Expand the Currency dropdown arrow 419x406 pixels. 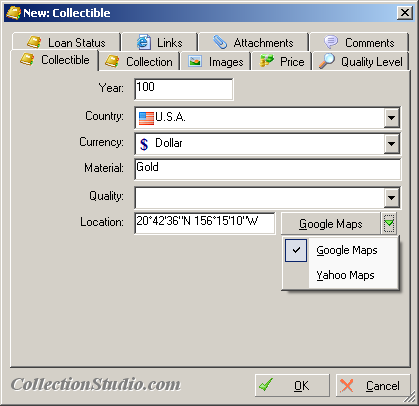pyautogui.click(x=391, y=143)
